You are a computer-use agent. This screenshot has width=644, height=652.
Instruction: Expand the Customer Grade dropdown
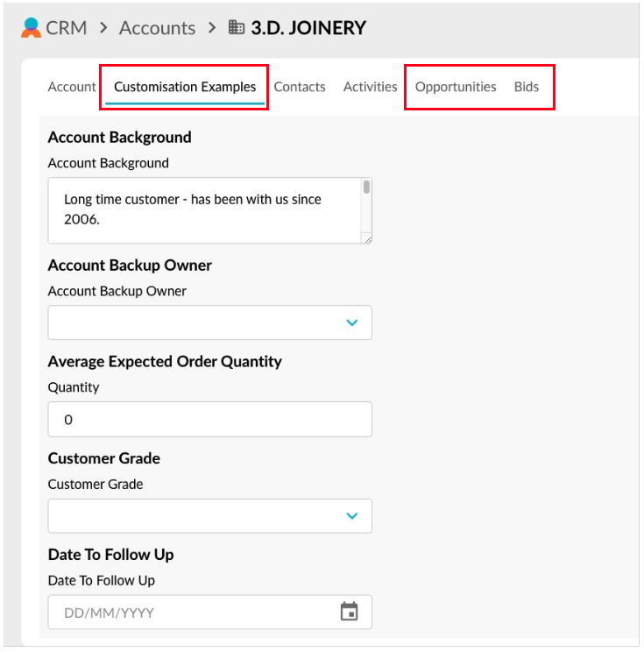click(x=352, y=515)
